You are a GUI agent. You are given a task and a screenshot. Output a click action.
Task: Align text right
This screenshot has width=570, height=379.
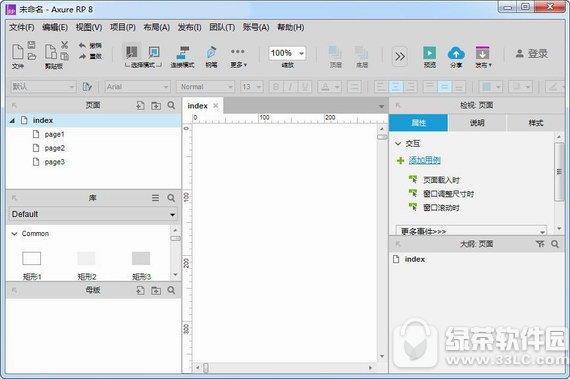(410, 87)
